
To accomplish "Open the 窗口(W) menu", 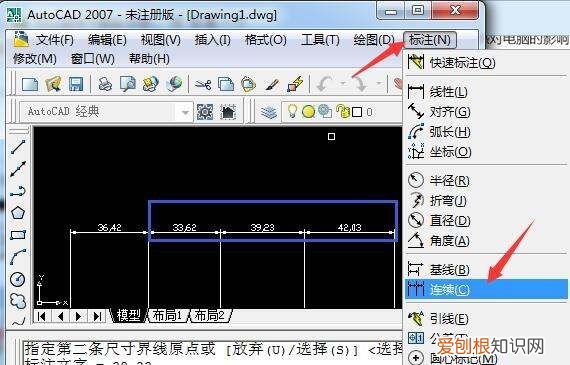I will point(92,59).
